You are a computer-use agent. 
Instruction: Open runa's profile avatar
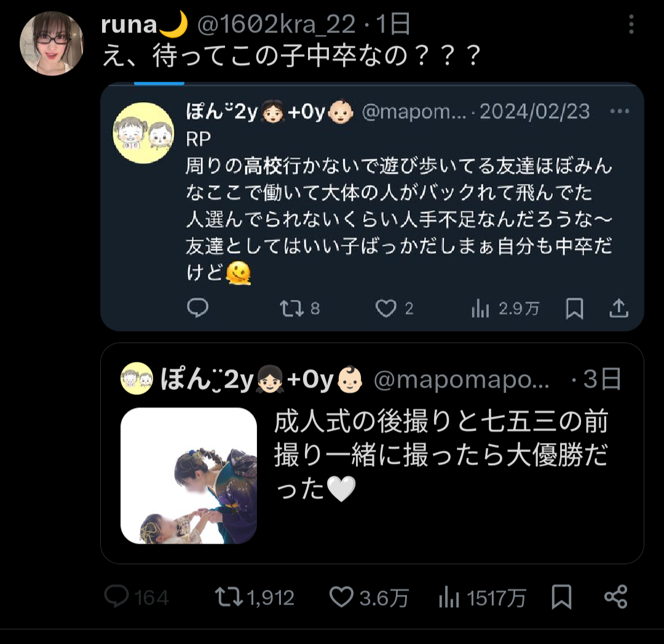52,44
